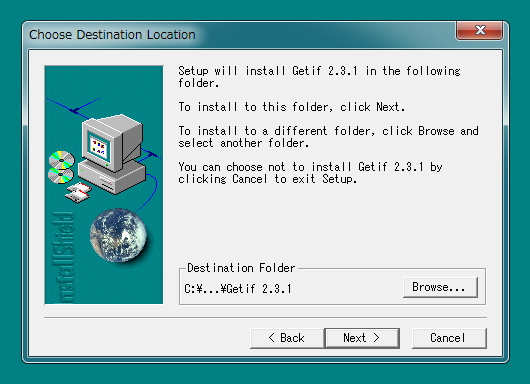Image resolution: width=530 pixels, height=384 pixels.
Task: Click the Next button to continue
Action: pyautogui.click(x=362, y=338)
